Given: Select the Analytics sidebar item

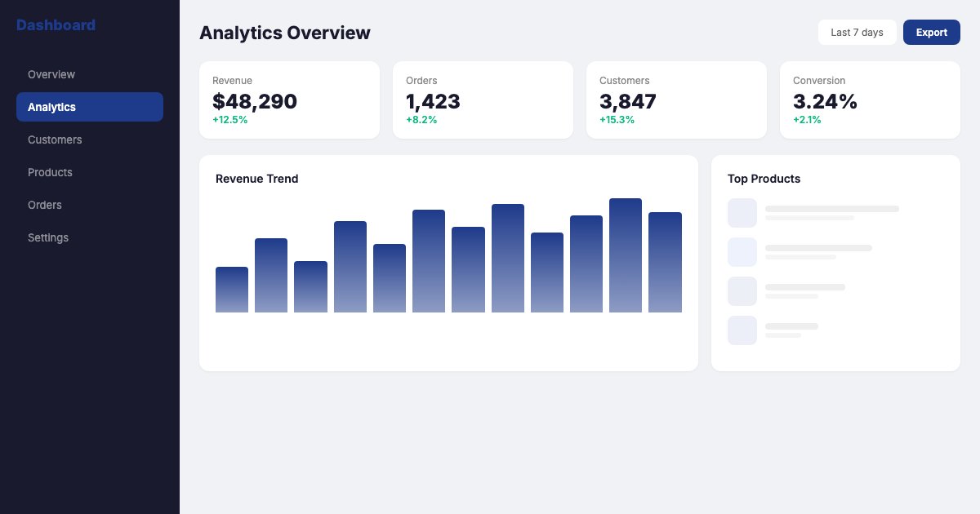Looking at the screenshot, I should 90,107.
